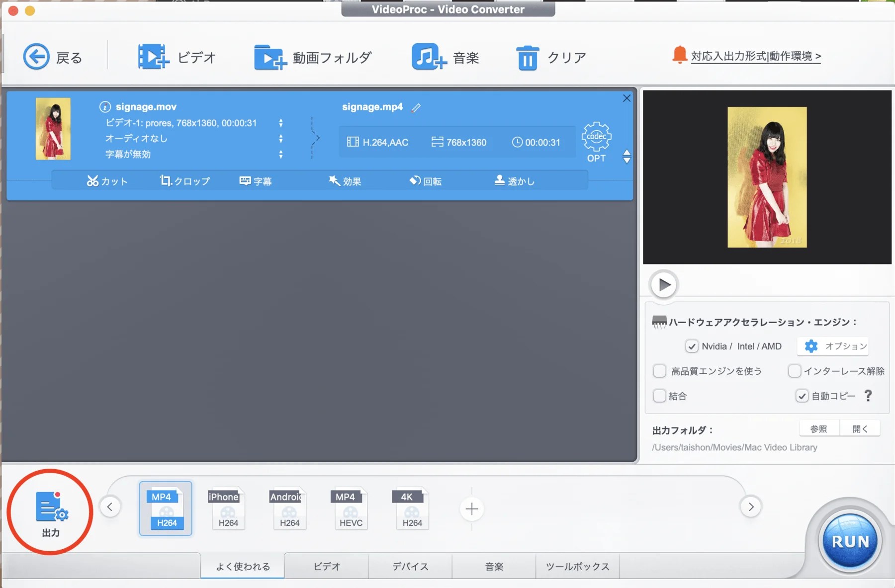Select the カット (cut) tool
This screenshot has width=895, height=588.
click(107, 180)
